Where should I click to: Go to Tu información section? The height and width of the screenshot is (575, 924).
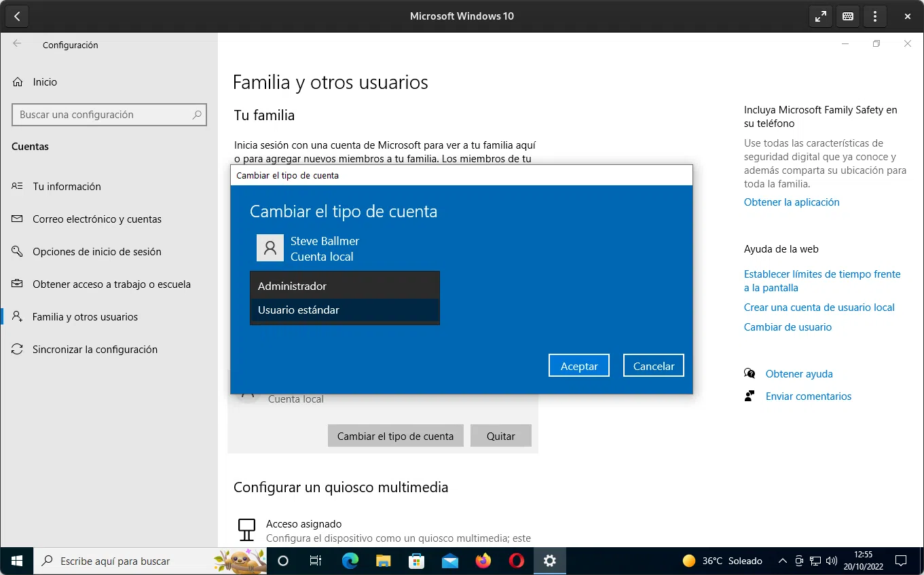(67, 187)
